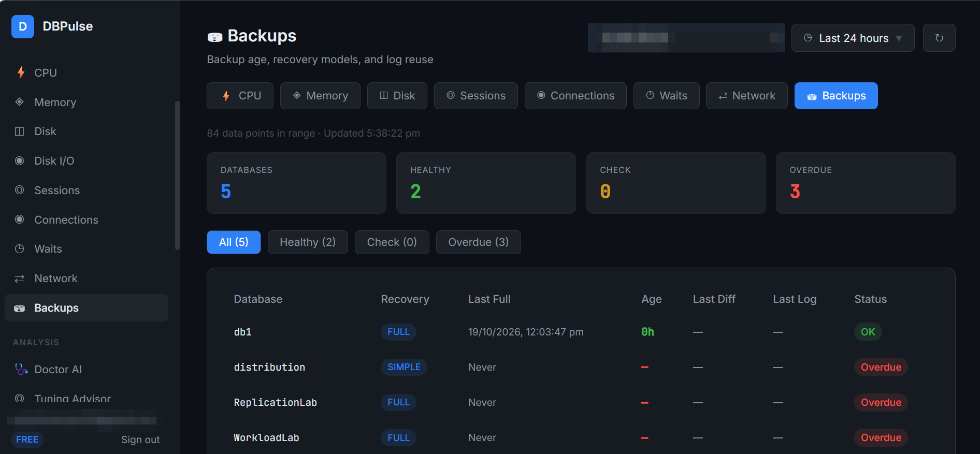This screenshot has width=980, height=454.
Task: Open the Last 24 hours time range dropdown
Action: tap(853, 38)
